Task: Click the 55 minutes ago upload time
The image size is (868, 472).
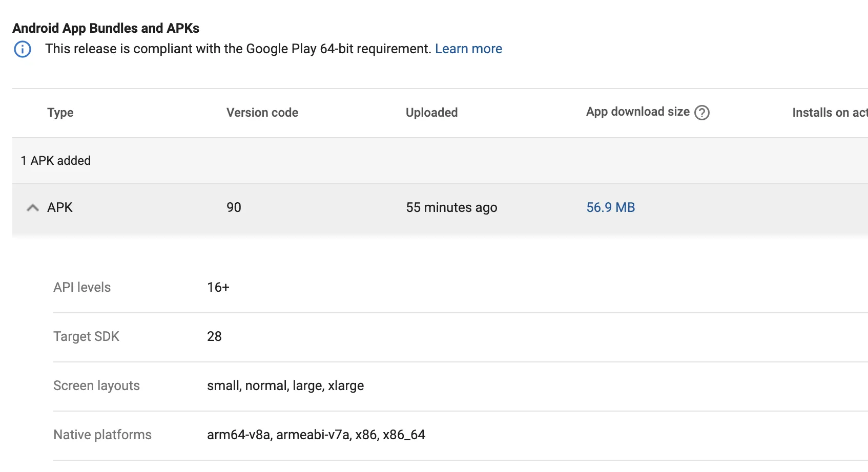Action: click(451, 207)
